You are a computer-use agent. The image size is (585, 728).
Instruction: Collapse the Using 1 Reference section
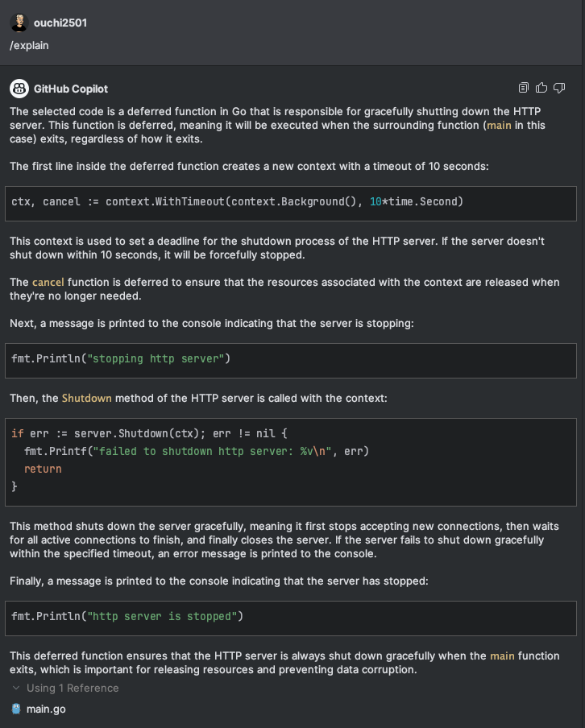click(16, 689)
